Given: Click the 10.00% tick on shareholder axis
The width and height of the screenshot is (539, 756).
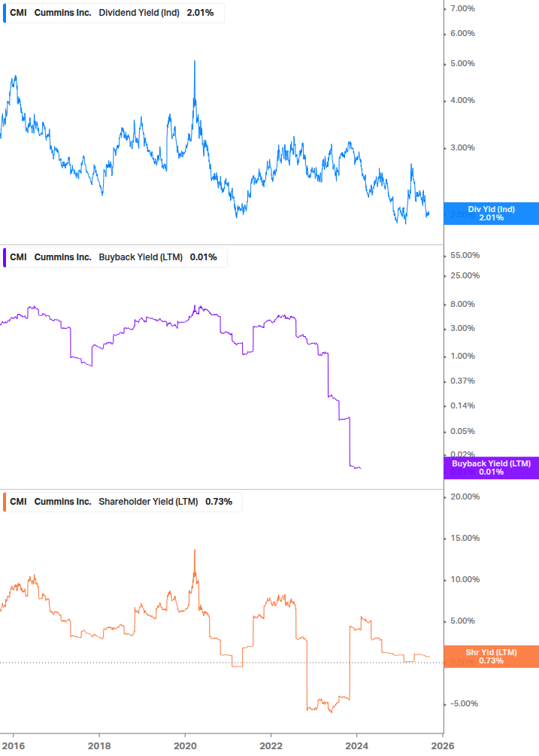Looking at the screenshot, I should 465,579.
